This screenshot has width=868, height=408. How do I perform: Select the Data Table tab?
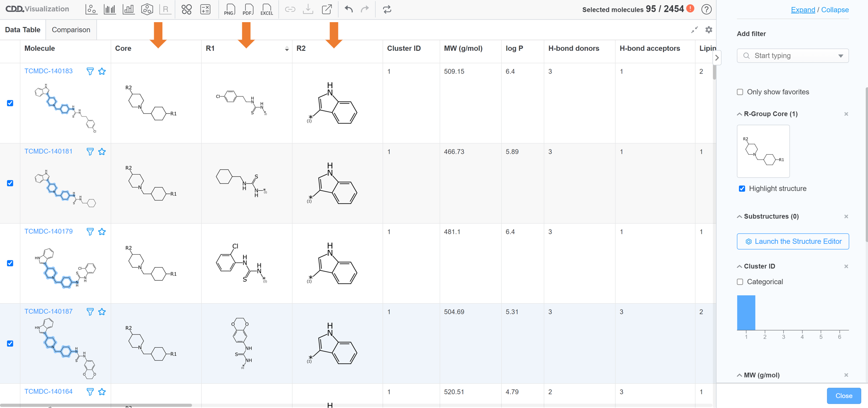(23, 30)
